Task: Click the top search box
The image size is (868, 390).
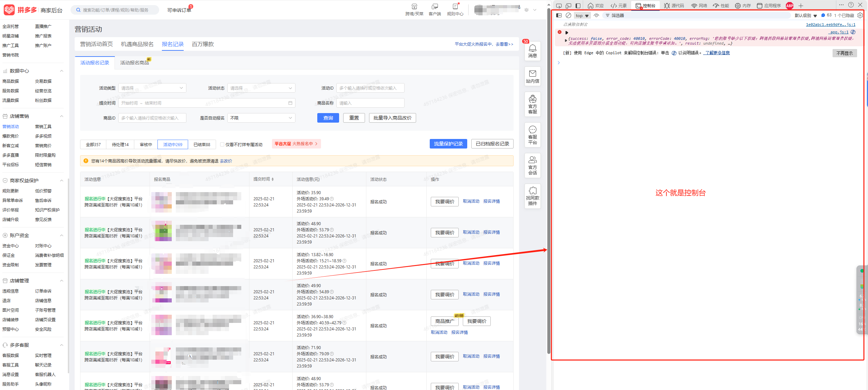Action: pos(115,10)
